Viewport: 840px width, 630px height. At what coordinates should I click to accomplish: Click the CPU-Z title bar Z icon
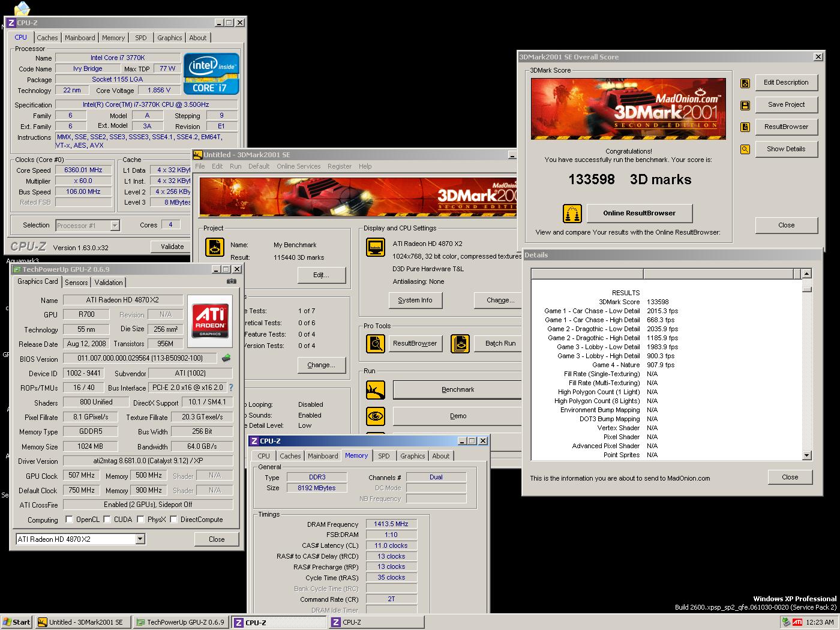tap(11, 23)
